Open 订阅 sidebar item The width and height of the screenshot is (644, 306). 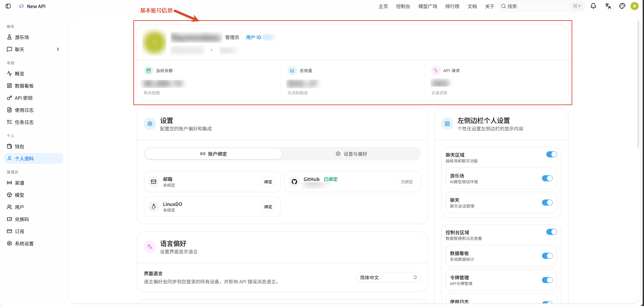coord(34,232)
